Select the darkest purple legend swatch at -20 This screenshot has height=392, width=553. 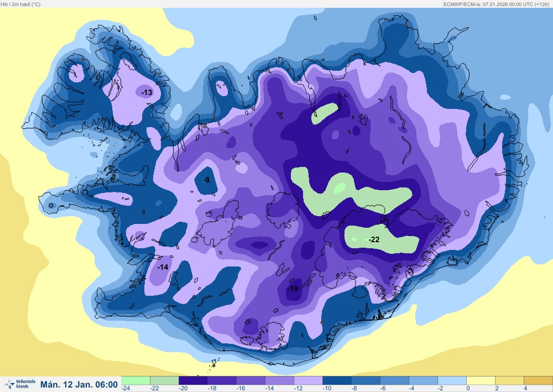click(x=193, y=380)
